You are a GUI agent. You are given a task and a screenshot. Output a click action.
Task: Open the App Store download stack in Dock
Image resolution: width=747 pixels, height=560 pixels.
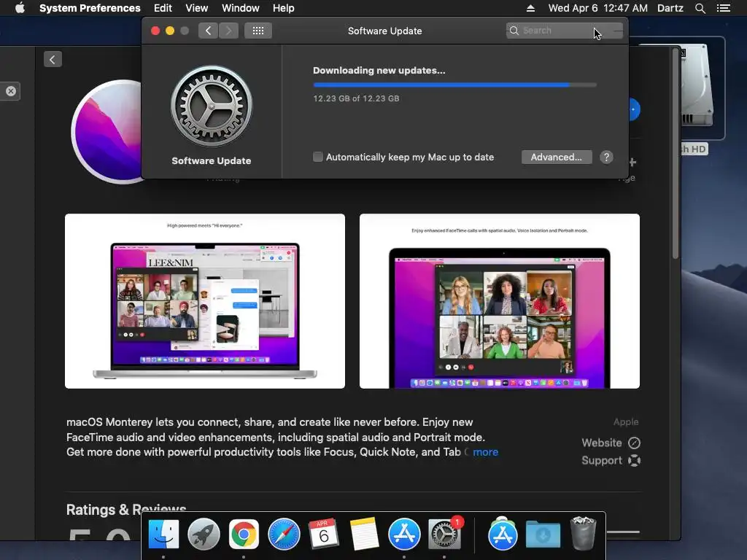point(503,534)
